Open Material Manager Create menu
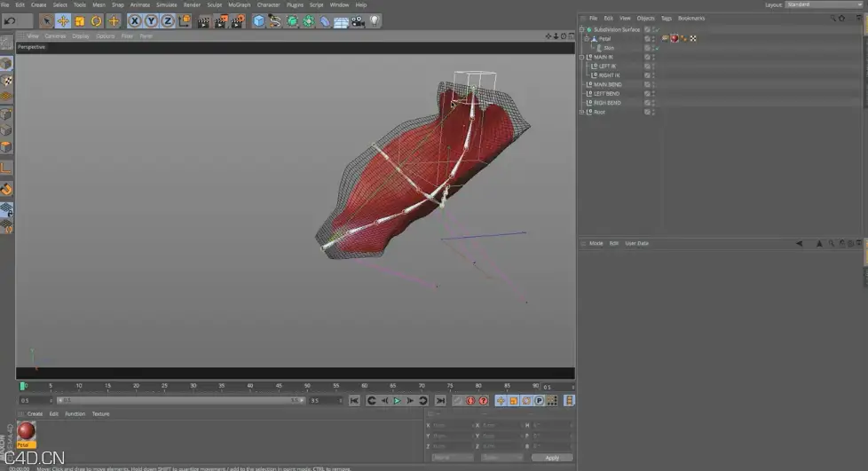This screenshot has height=471, width=868. point(35,414)
